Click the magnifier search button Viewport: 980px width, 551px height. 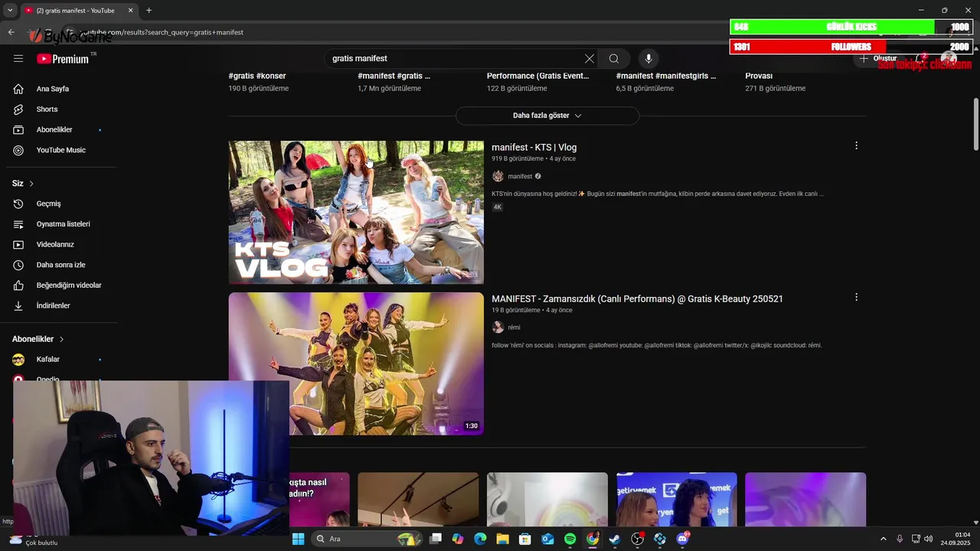[x=613, y=58]
